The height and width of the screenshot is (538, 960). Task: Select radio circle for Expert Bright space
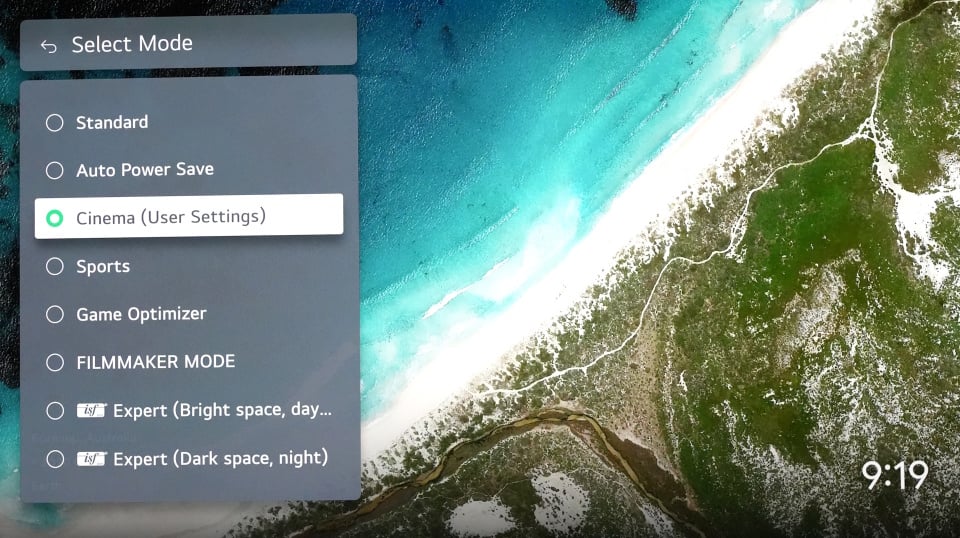click(55, 410)
